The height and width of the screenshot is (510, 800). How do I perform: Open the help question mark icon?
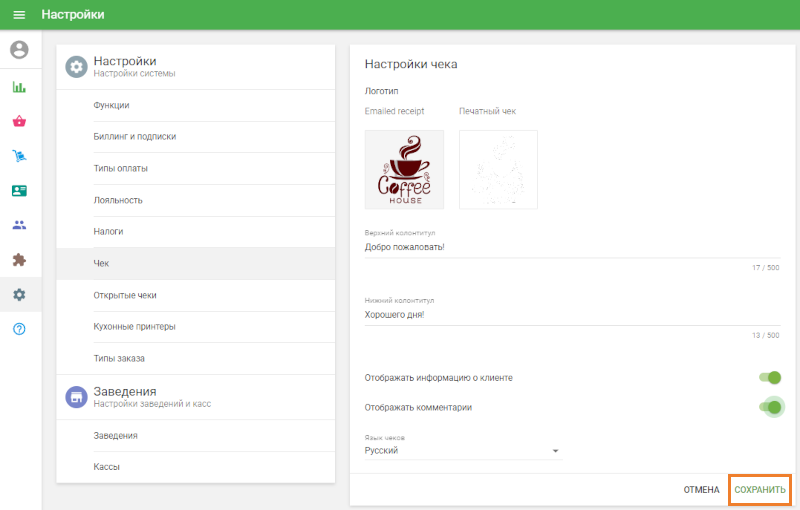click(x=19, y=329)
